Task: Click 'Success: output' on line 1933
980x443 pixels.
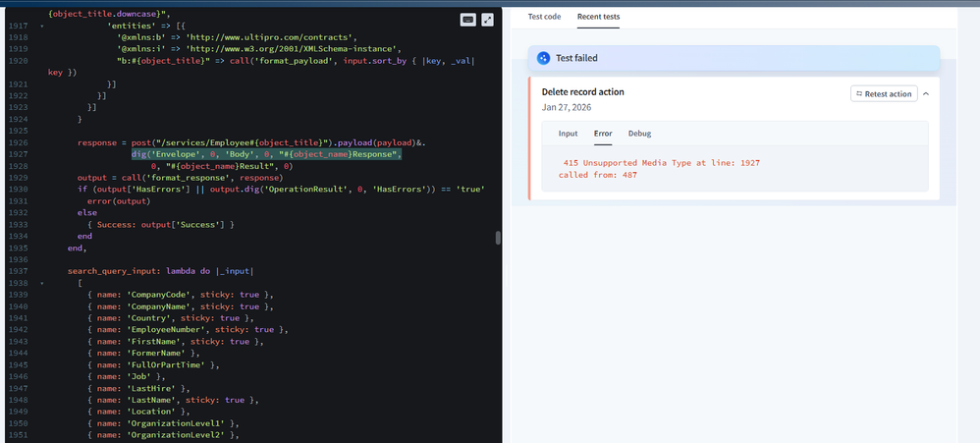Action: [x=133, y=224]
